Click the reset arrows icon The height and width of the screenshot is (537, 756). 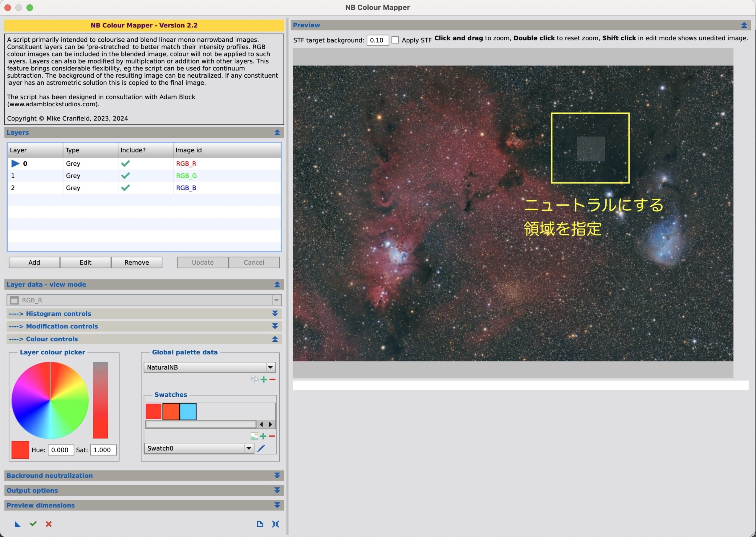[275, 524]
